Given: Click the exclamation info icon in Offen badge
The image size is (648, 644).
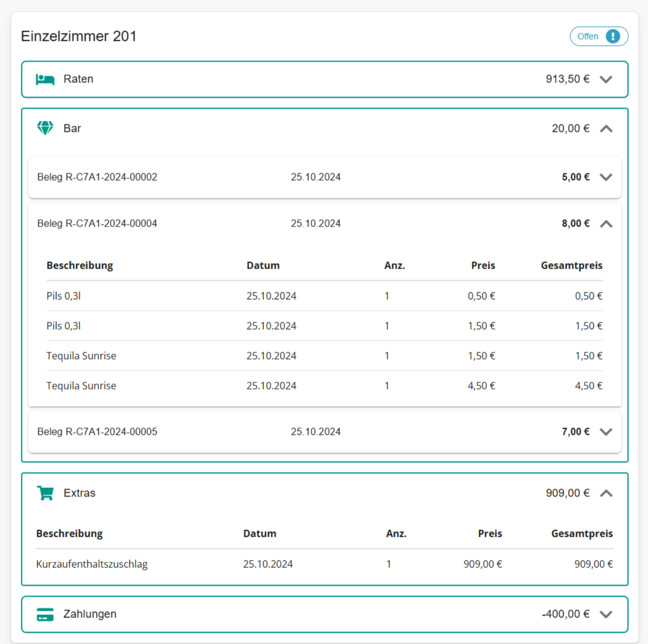Looking at the screenshot, I should (x=613, y=36).
